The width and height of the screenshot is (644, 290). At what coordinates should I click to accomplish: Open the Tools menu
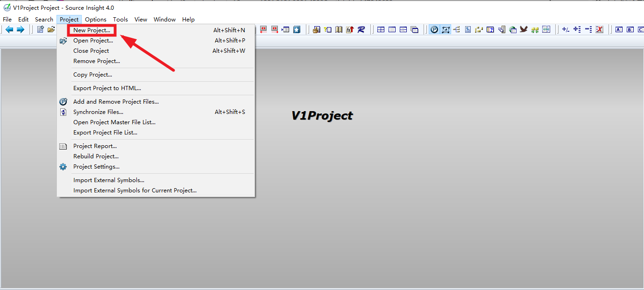(x=120, y=19)
